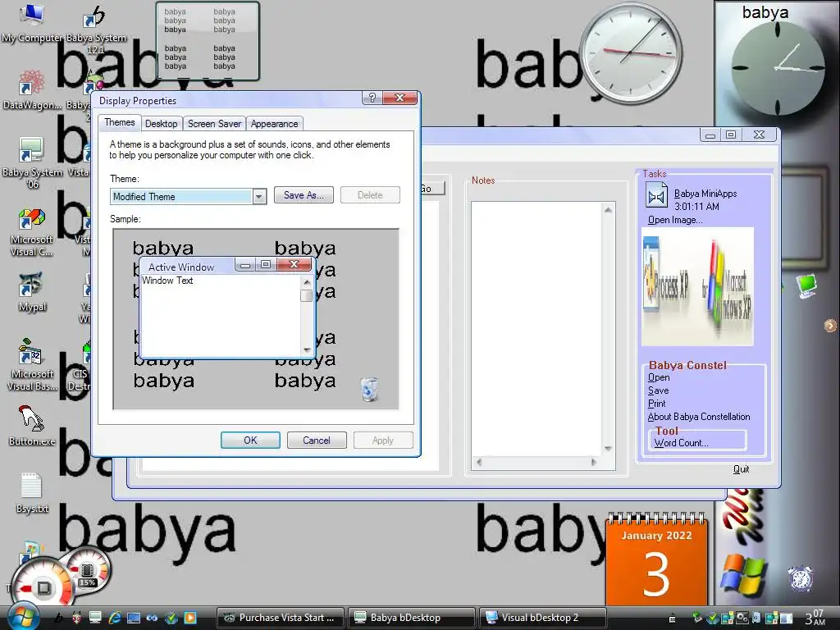Click the Save As... button
840x630 pixels.
(x=304, y=195)
